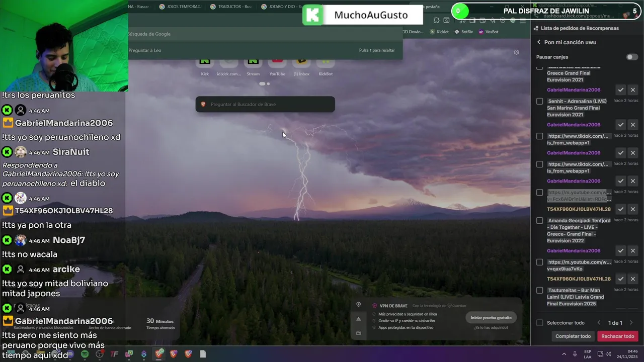Open the Stream shortcut tile
644x362 pixels.
pos(253,67)
